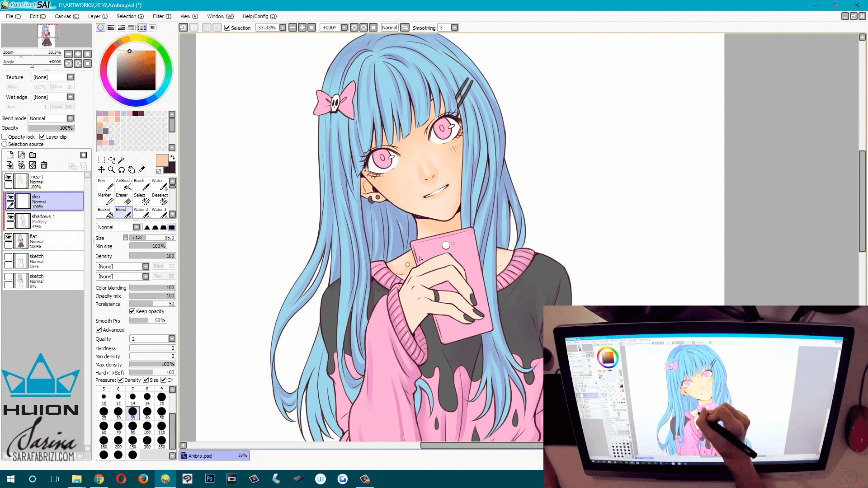Swap foreground and background colors
The width and height of the screenshot is (868, 488).
[x=172, y=158]
